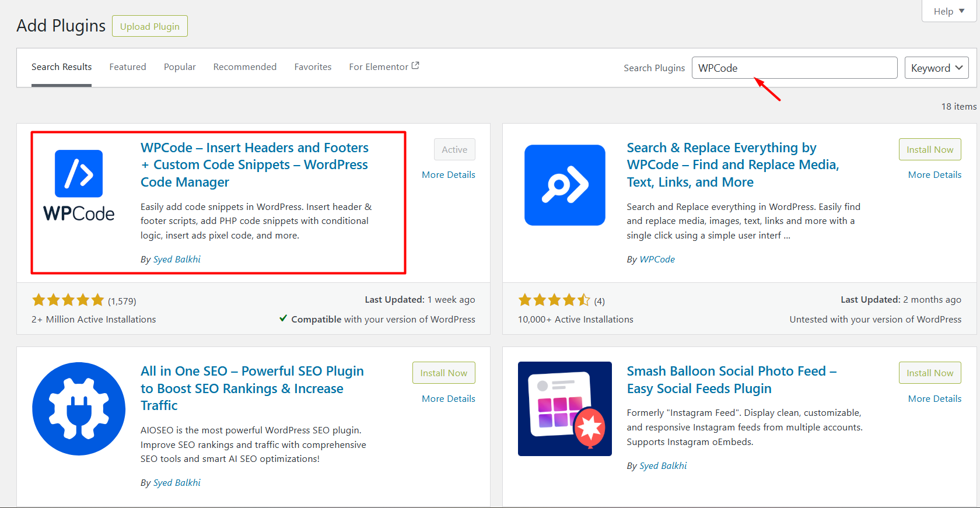Click the Active button for WPCode
This screenshot has height=508, width=980.
[454, 149]
